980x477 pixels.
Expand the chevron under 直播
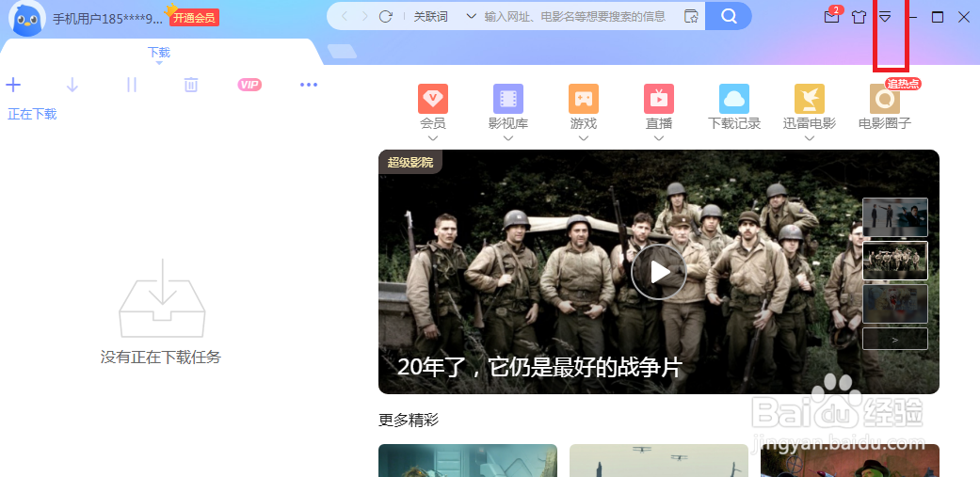(659, 138)
